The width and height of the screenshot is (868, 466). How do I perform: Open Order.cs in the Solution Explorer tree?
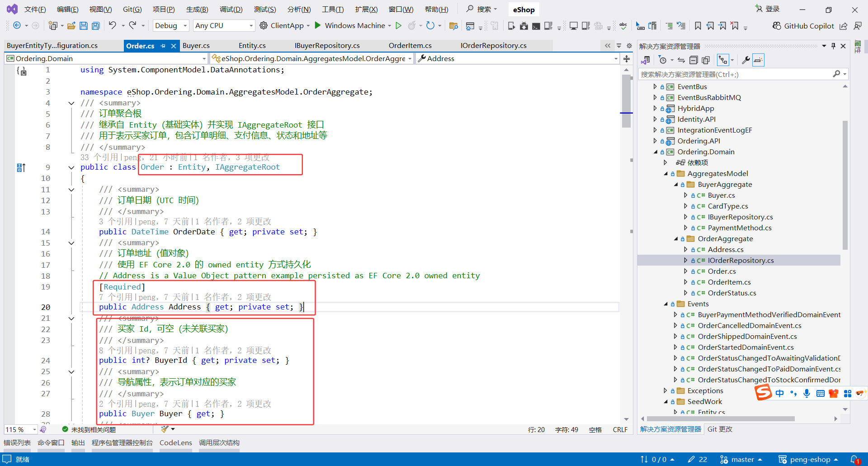[722, 271]
